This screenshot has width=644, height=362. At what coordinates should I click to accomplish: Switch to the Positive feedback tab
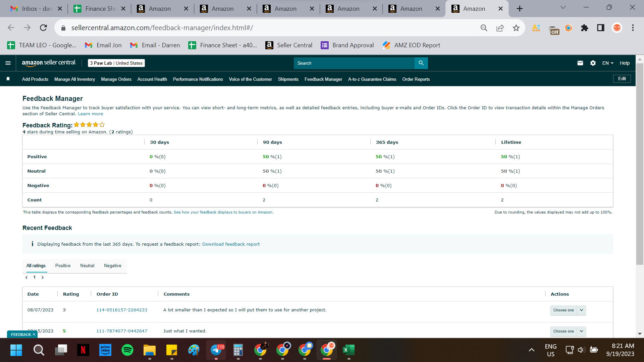point(63,266)
